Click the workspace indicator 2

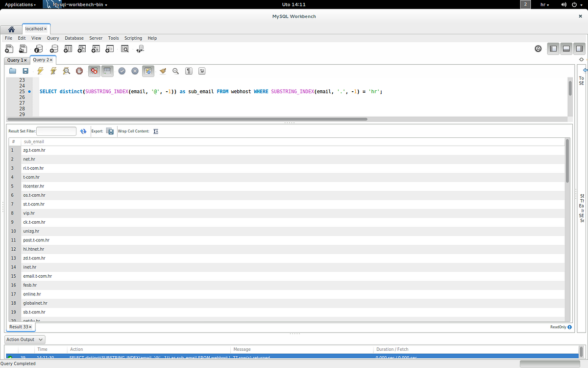click(526, 4)
